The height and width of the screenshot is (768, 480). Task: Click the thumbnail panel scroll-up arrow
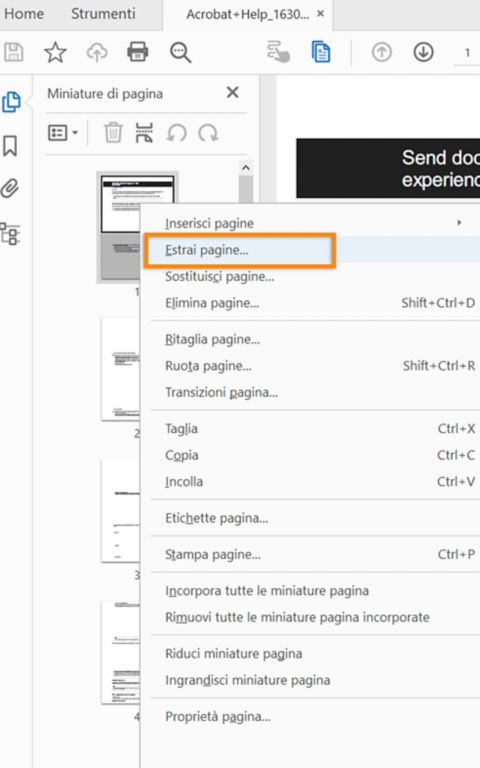click(x=246, y=168)
